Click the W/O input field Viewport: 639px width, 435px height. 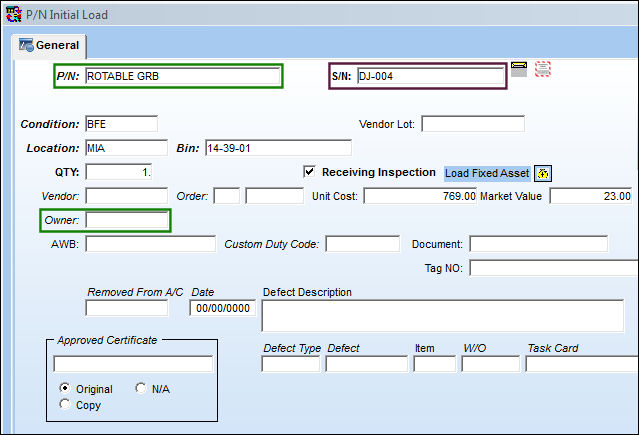click(x=491, y=364)
